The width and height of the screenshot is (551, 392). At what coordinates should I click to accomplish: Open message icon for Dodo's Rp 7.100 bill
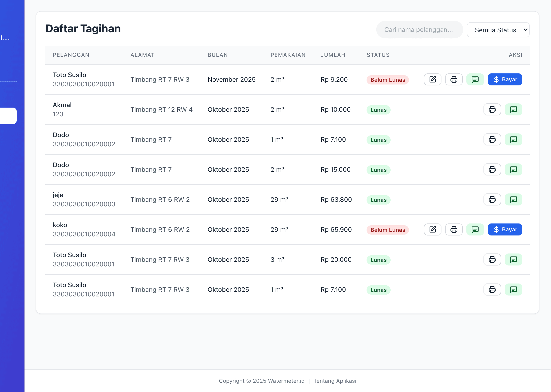pos(514,139)
